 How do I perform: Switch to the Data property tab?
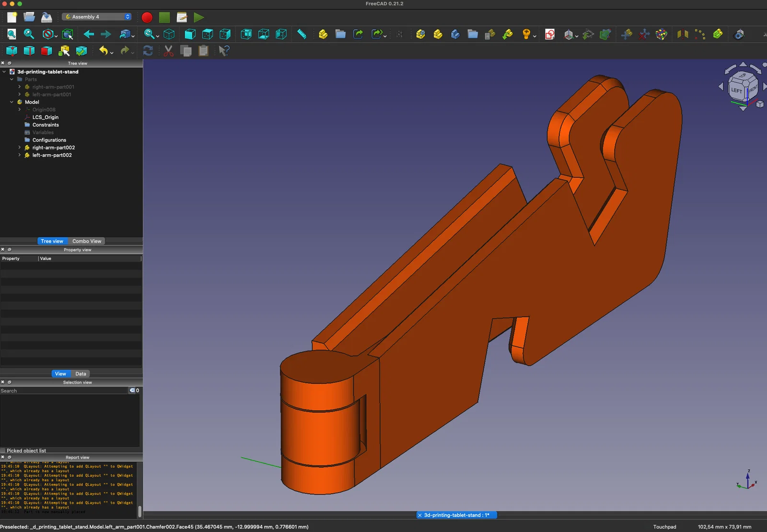81,374
